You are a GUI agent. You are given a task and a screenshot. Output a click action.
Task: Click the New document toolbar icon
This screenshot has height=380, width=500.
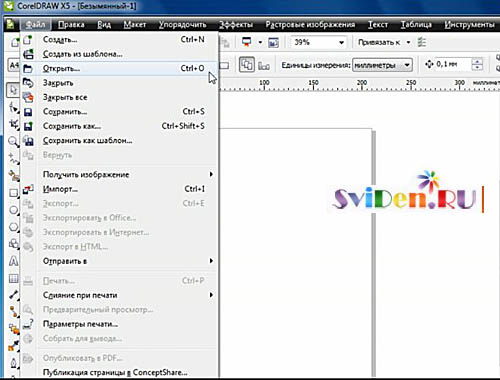point(14,42)
